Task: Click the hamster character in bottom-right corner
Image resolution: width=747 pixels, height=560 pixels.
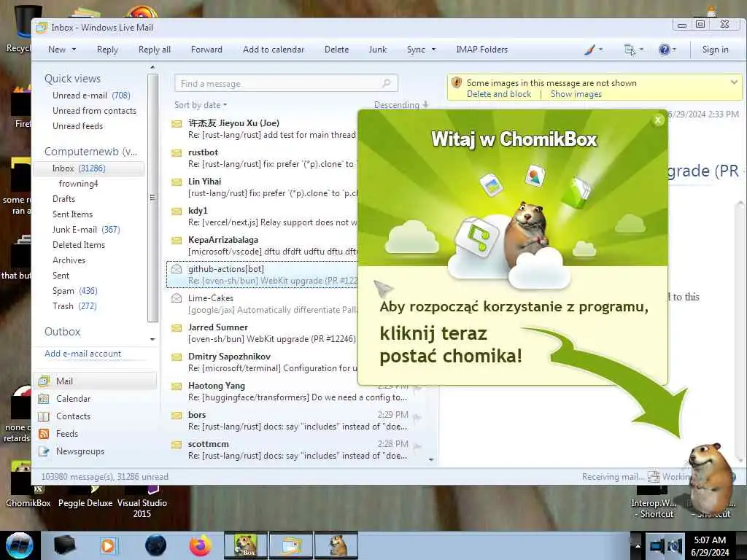Action: click(711, 478)
